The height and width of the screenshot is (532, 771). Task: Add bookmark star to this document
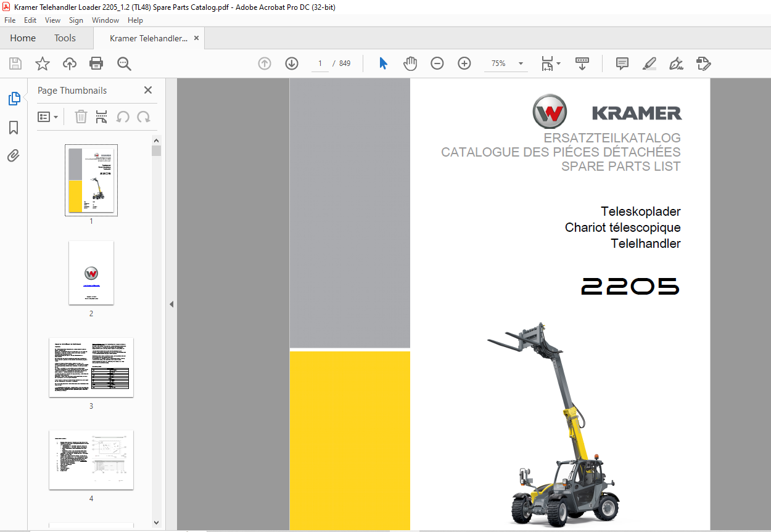coord(43,63)
